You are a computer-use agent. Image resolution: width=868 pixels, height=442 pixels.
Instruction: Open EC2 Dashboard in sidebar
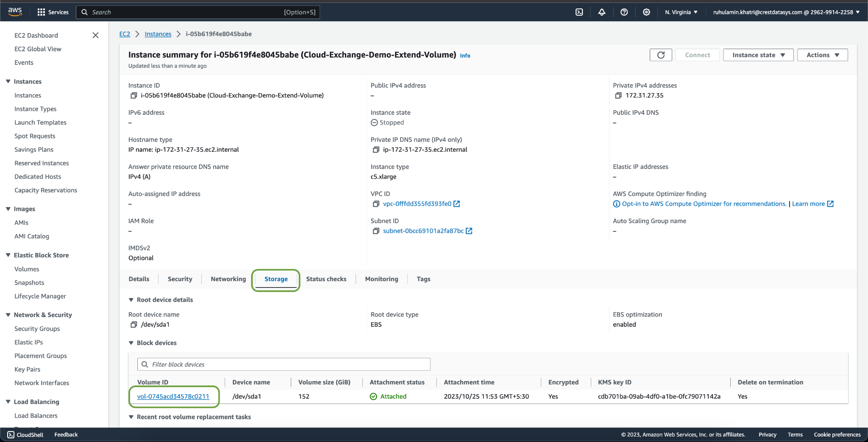(x=36, y=36)
